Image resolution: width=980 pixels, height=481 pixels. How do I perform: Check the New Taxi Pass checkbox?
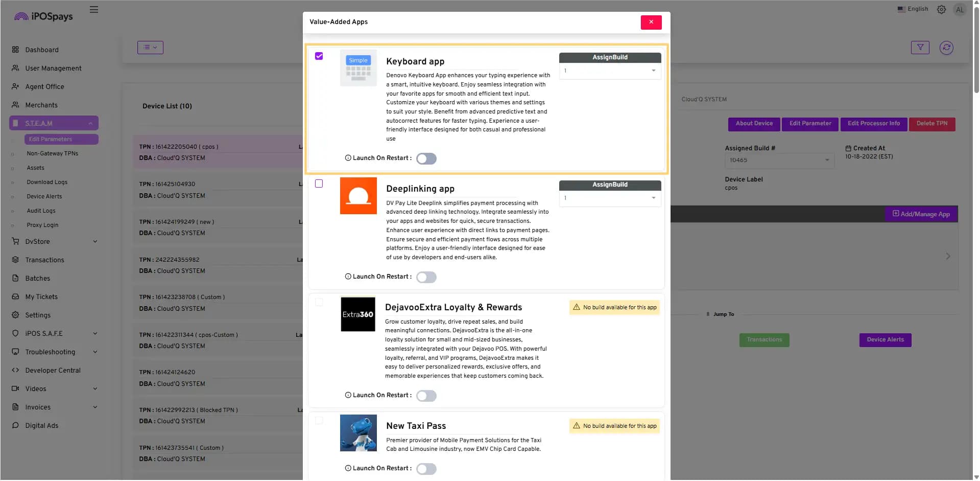319,421
